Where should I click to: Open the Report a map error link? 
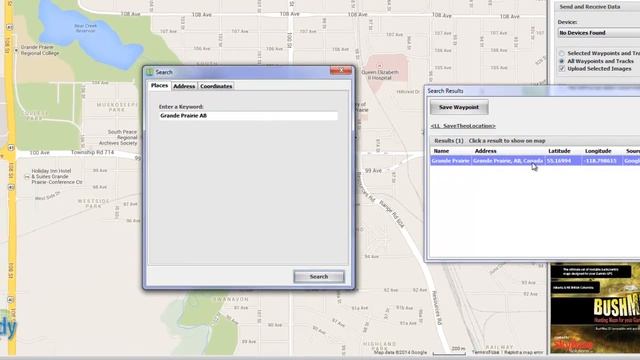pos(524,352)
